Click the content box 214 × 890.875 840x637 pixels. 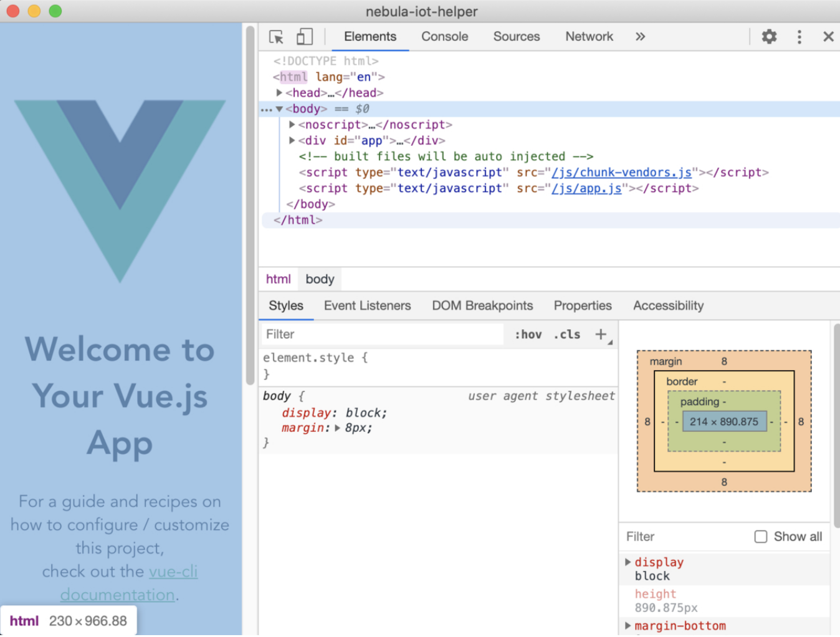point(723,422)
